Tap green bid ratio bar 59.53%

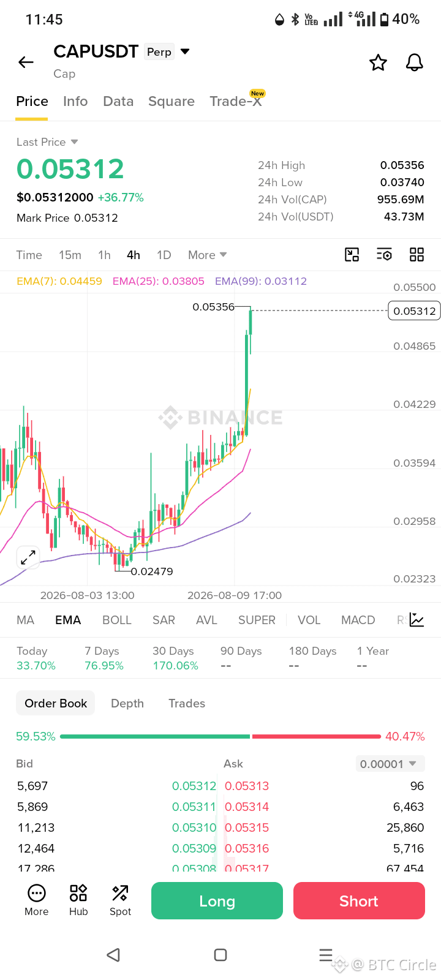[x=155, y=736]
